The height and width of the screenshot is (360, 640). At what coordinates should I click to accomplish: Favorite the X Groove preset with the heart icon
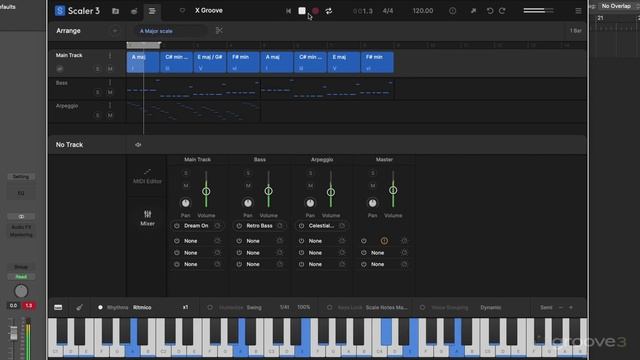(182, 11)
